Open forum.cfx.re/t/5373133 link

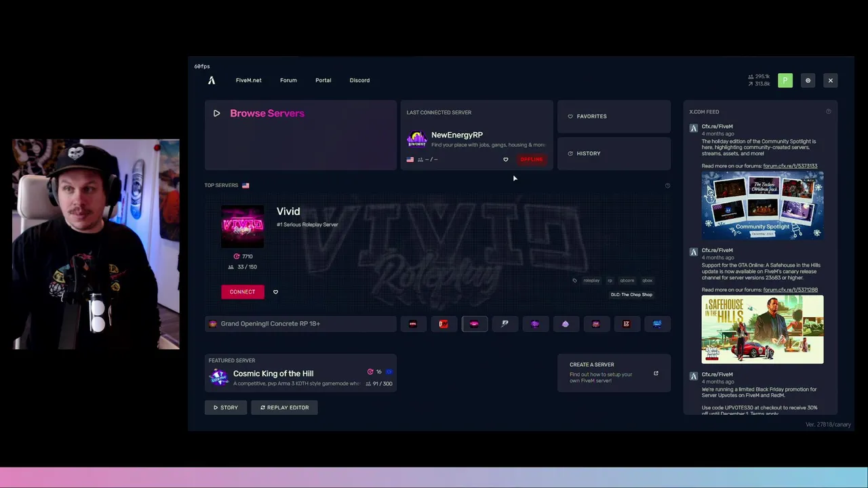click(x=790, y=166)
